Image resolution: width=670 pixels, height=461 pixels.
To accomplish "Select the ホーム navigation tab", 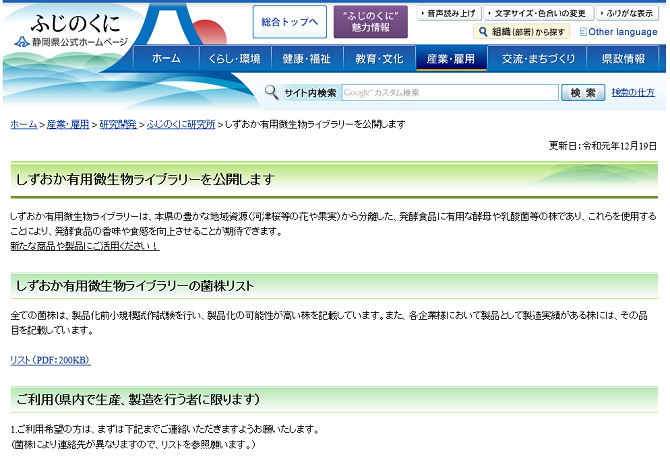I will tap(166, 59).
